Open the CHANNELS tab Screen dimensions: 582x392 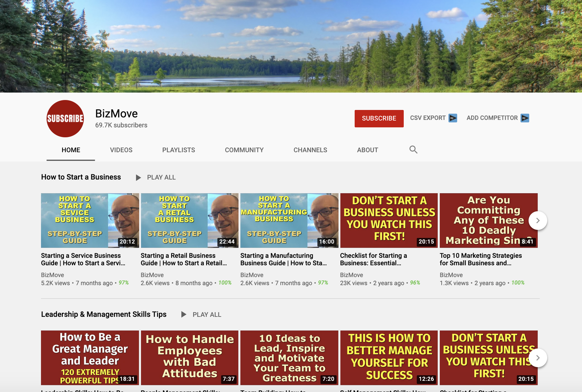coord(310,150)
